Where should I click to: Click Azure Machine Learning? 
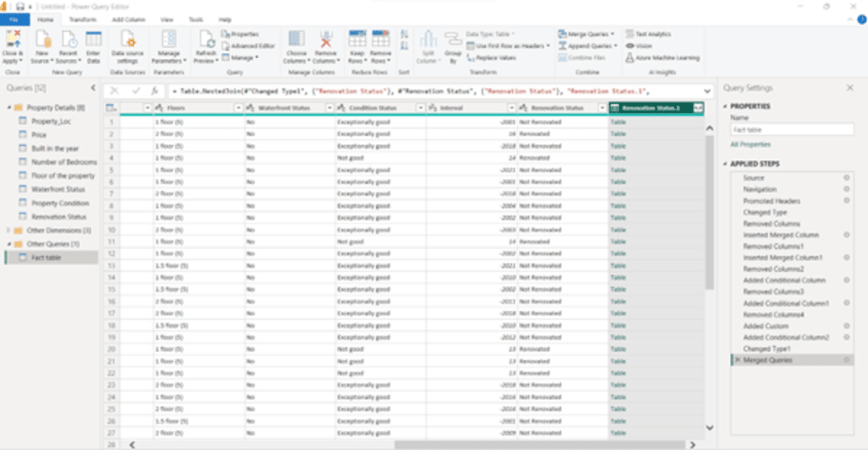[663, 57]
